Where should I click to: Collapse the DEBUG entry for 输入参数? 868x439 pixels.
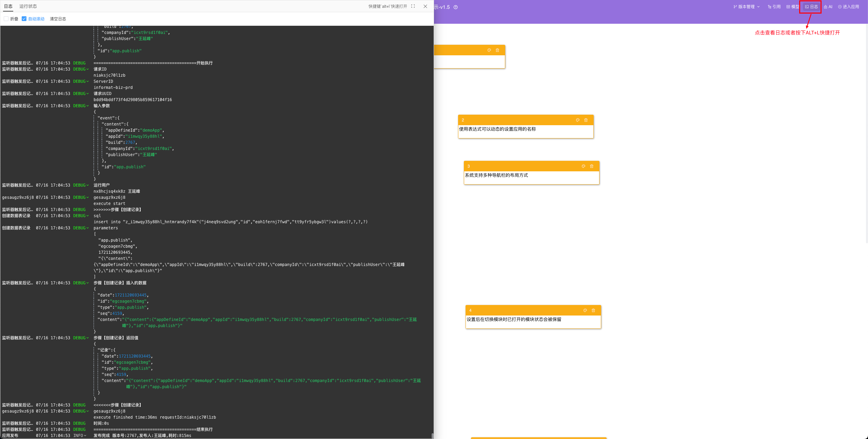click(x=87, y=106)
